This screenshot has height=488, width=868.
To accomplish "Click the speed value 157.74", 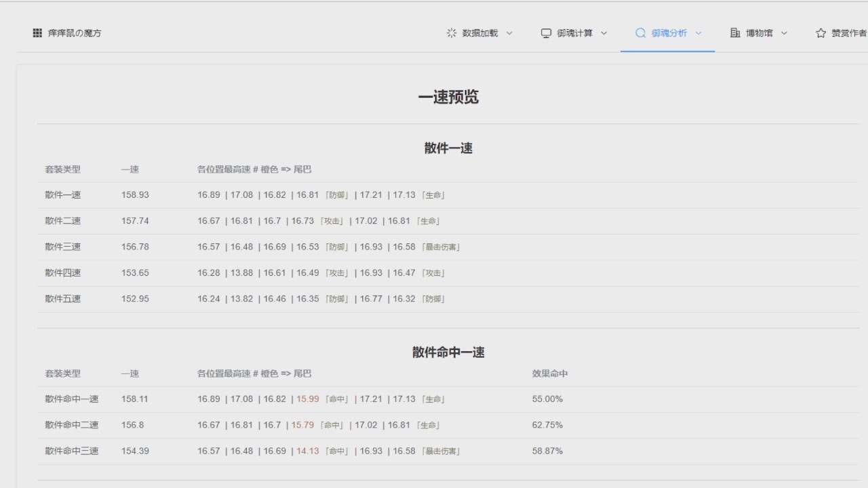I will click(x=135, y=221).
